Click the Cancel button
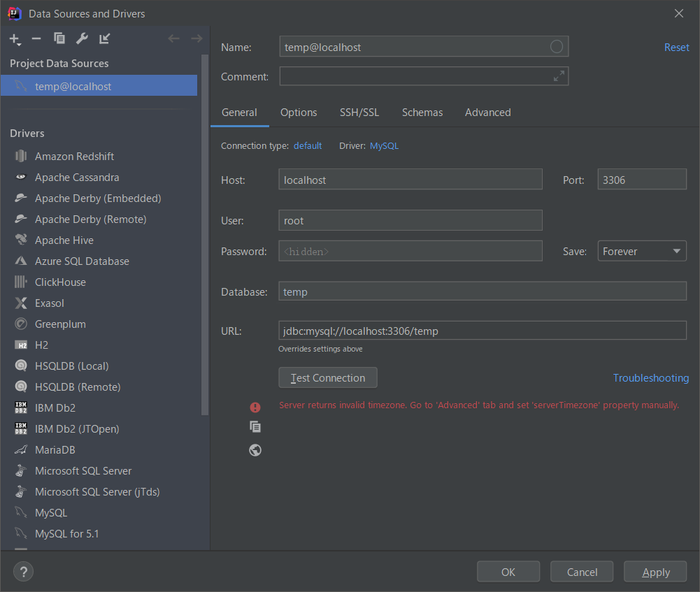 click(x=582, y=572)
